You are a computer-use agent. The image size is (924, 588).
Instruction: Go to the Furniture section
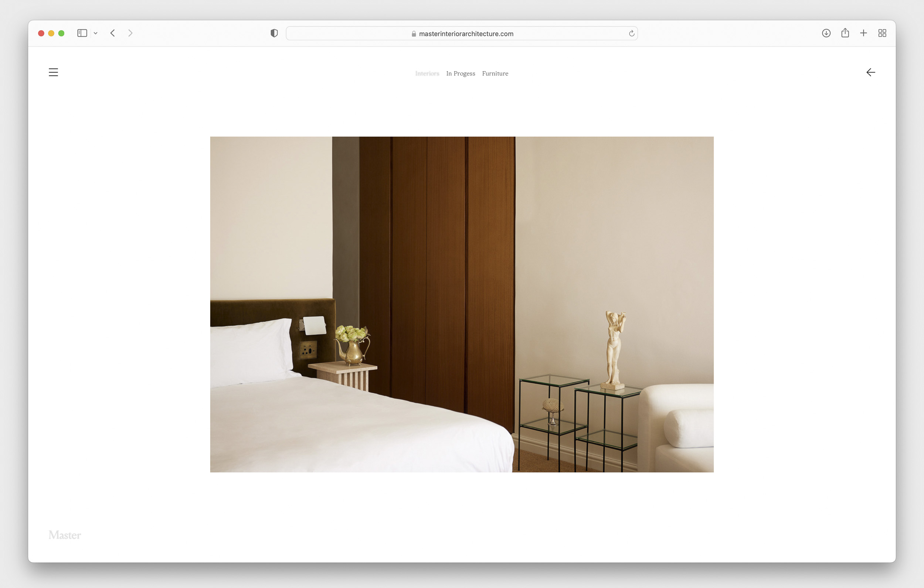[495, 73]
